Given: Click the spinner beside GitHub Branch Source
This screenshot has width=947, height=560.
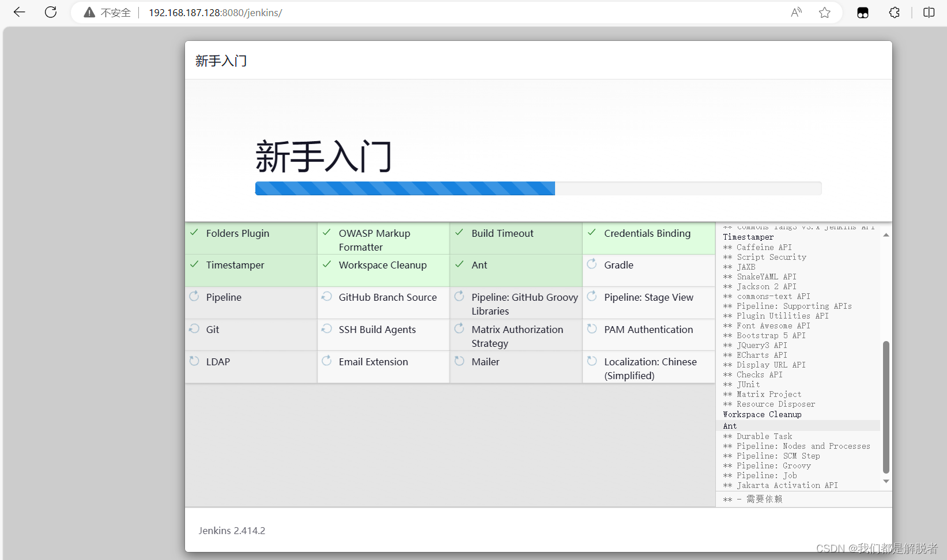Looking at the screenshot, I should (x=326, y=297).
